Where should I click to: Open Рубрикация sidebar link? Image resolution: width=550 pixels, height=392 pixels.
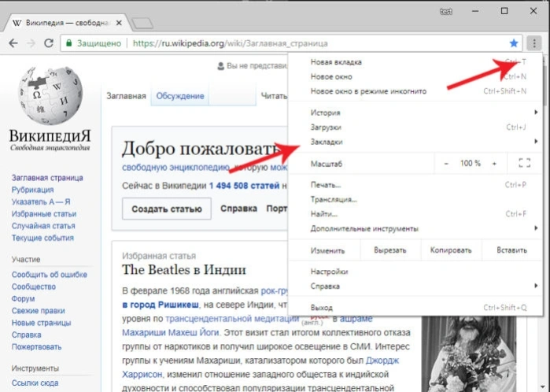coord(32,190)
